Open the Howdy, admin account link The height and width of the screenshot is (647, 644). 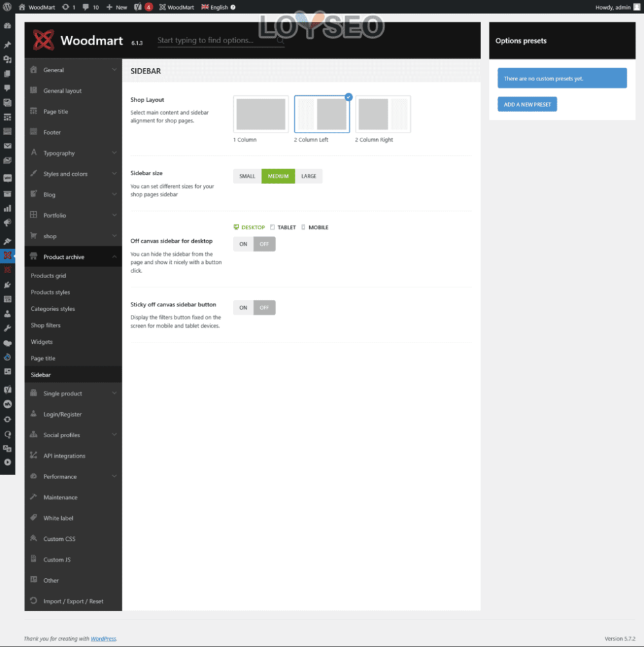(618, 7)
